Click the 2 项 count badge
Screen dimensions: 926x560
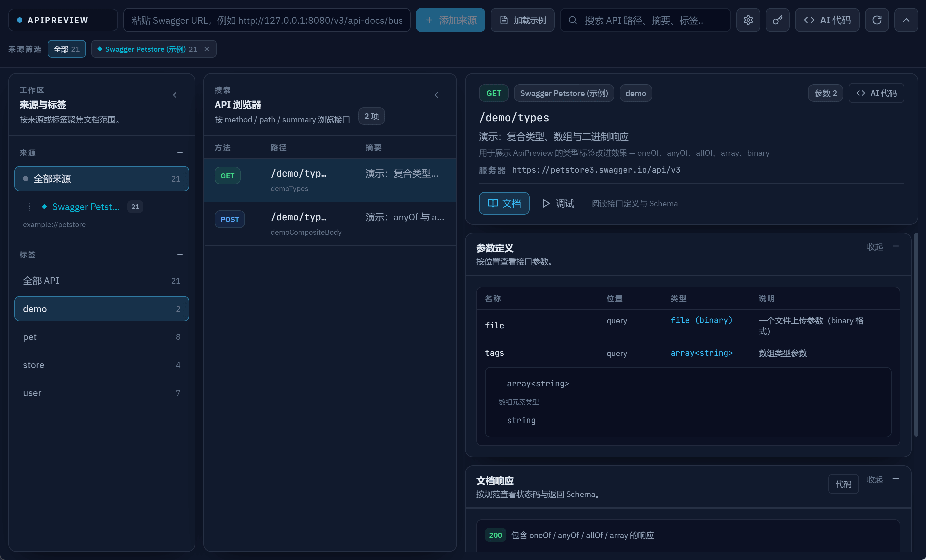click(371, 116)
